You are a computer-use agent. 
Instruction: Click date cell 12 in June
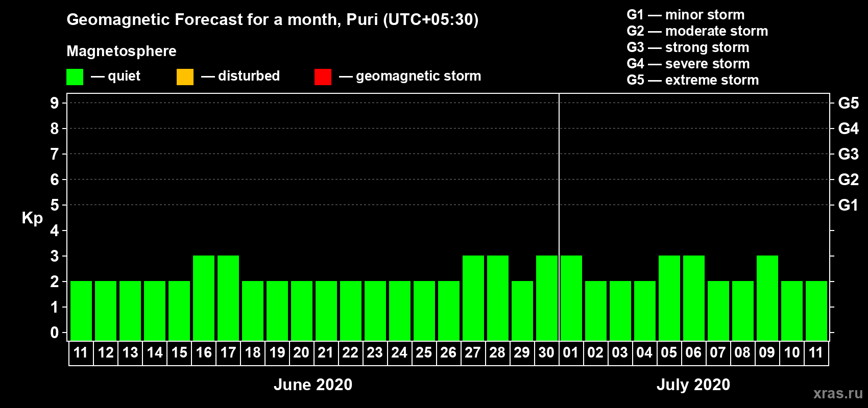(x=106, y=353)
